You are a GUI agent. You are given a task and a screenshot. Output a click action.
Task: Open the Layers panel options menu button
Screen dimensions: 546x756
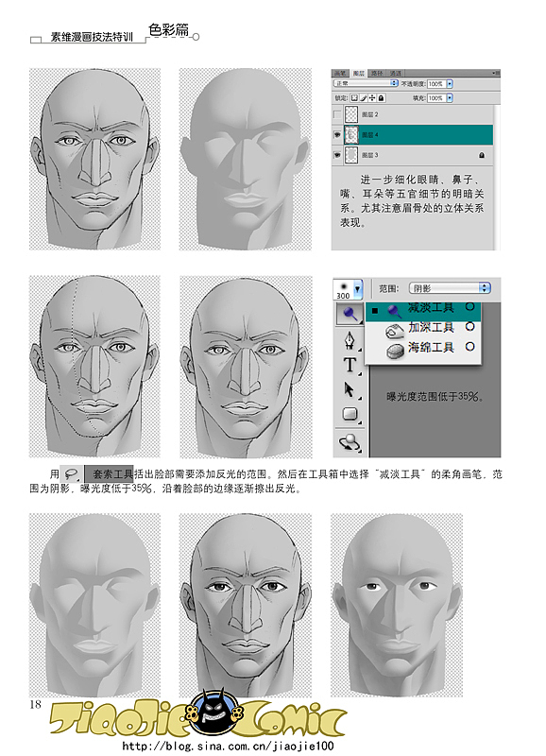(x=495, y=74)
